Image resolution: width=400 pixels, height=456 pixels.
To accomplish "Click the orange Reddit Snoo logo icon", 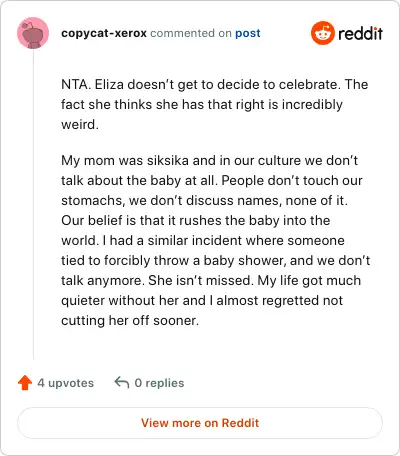I will 322,33.
